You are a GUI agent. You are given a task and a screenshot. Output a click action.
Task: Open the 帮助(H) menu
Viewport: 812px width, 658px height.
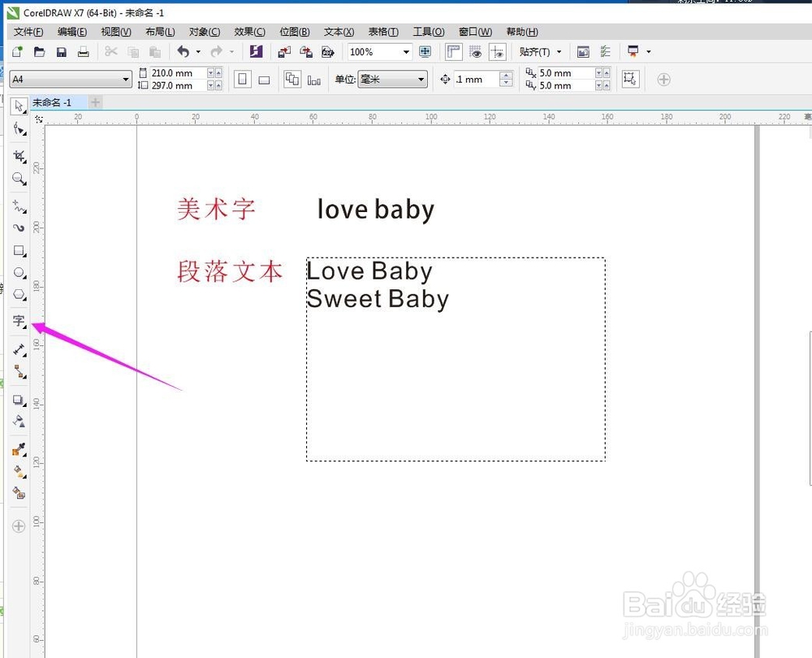[x=522, y=32]
